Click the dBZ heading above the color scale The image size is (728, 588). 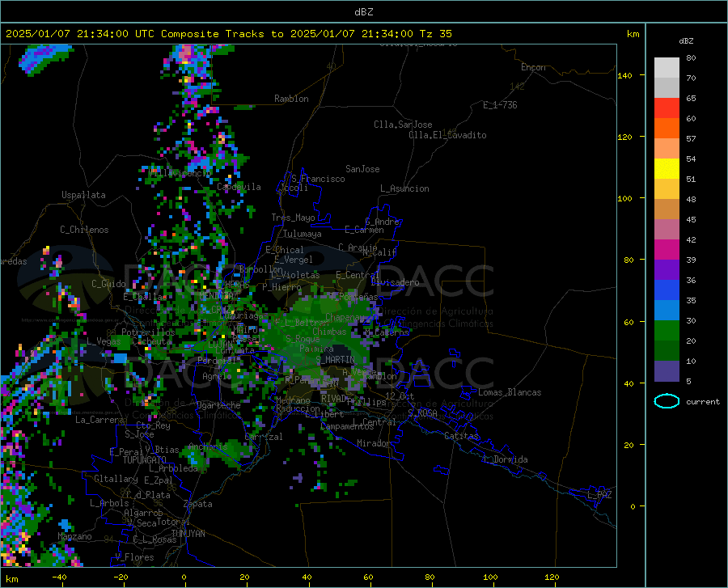point(686,40)
